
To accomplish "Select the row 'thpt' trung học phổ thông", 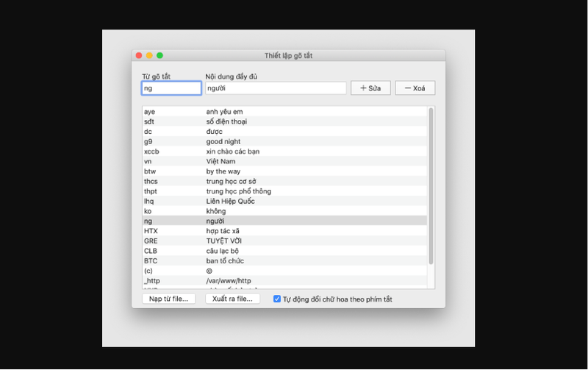I will 284,191.
